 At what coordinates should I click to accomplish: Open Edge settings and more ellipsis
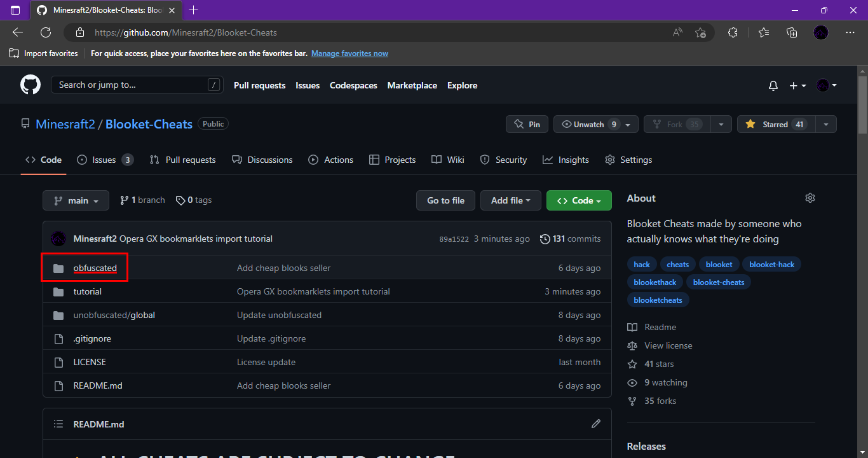click(x=850, y=32)
